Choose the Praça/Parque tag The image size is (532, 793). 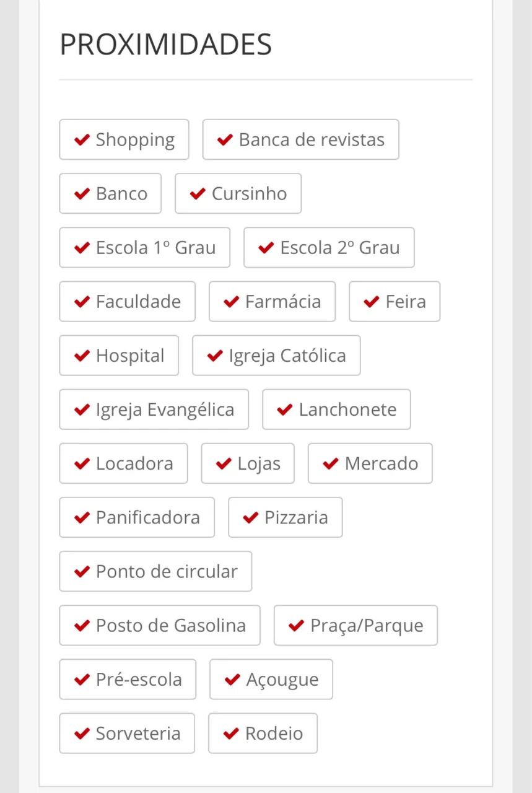click(355, 625)
